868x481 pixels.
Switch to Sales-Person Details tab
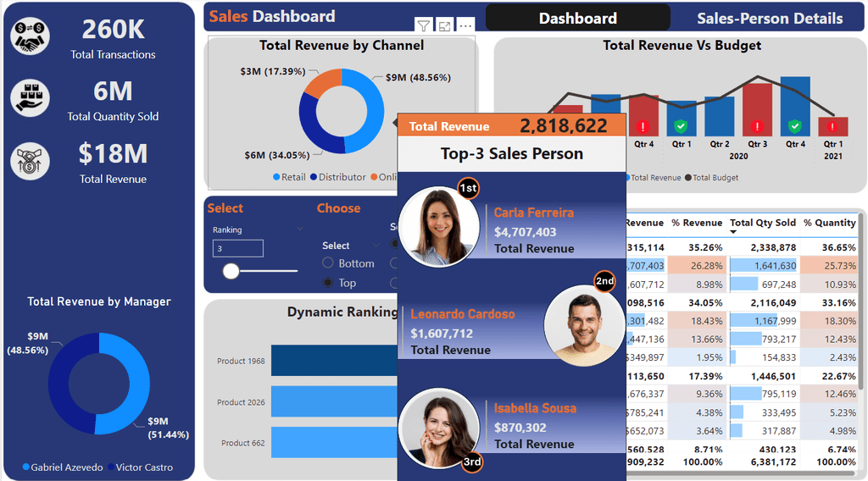click(x=770, y=19)
